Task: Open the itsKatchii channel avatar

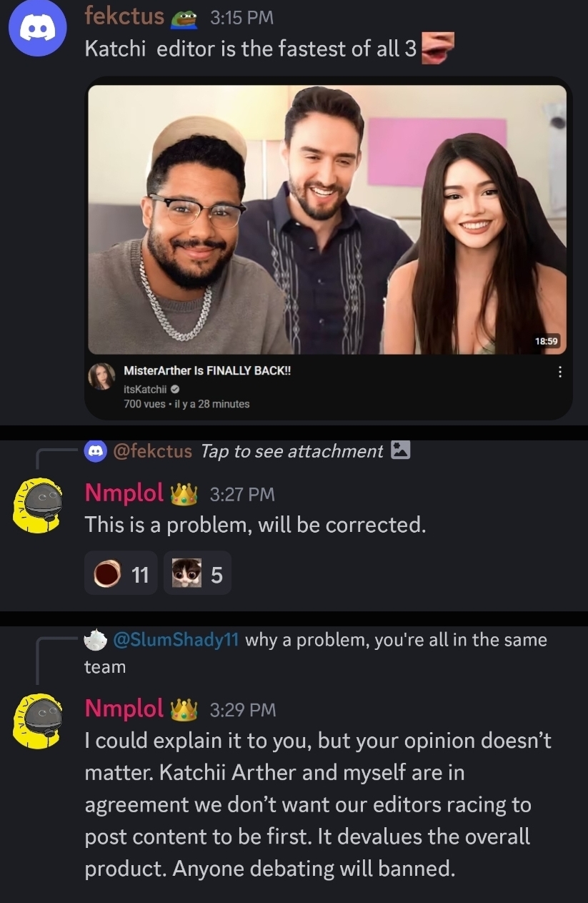Action: [101, 375]
